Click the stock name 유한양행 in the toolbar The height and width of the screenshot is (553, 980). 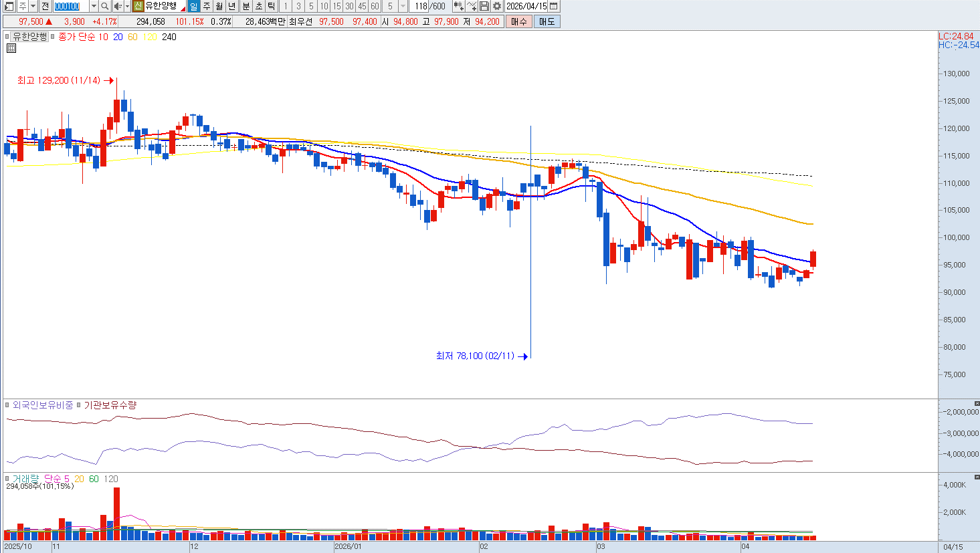[x=161, y=6]
